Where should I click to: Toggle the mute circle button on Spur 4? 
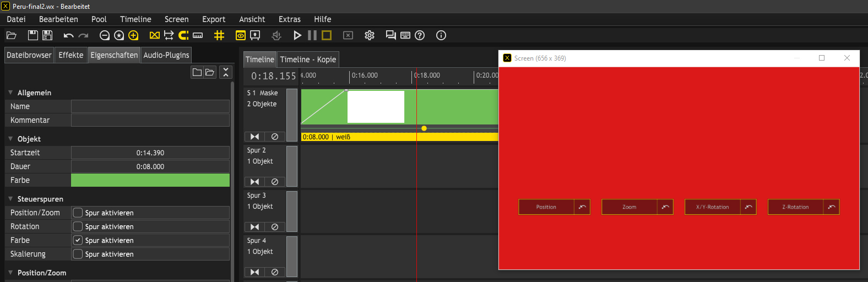coord(275,272)
